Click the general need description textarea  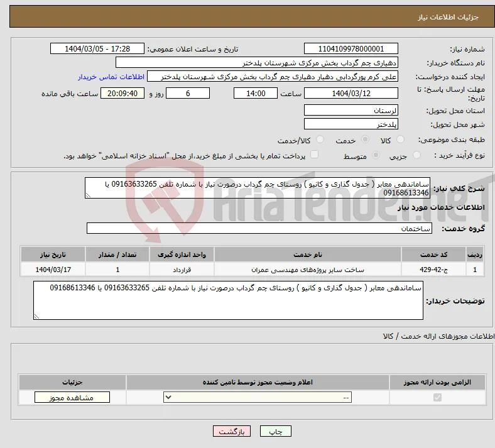258,188
